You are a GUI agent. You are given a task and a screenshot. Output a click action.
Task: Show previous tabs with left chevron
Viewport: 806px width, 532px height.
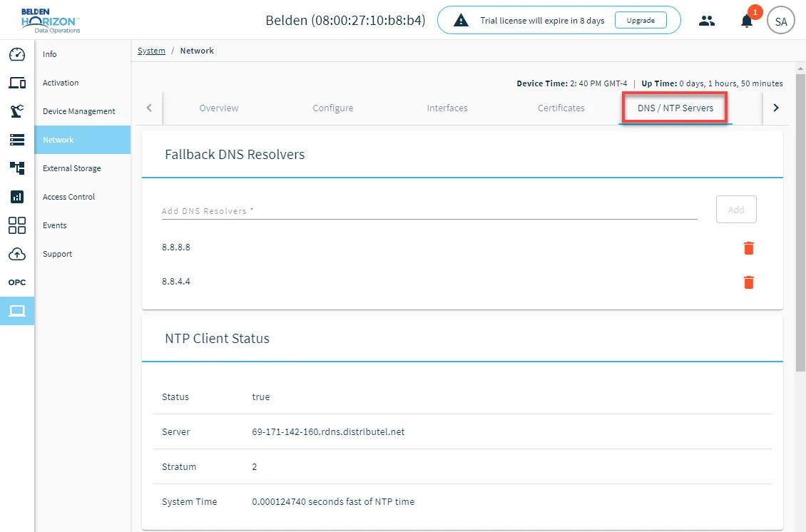pos(149,108)
